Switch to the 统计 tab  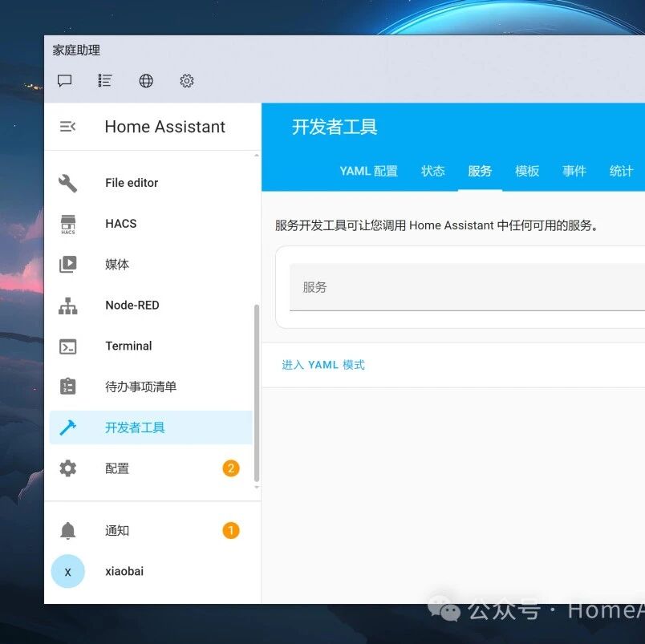(x=621, y=171)
